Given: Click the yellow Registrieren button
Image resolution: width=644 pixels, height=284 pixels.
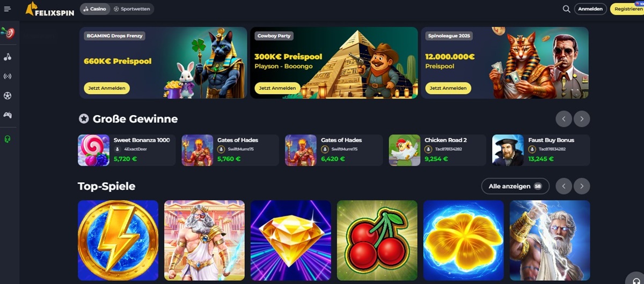Looking at the screenshot, I should coord(627,9).
